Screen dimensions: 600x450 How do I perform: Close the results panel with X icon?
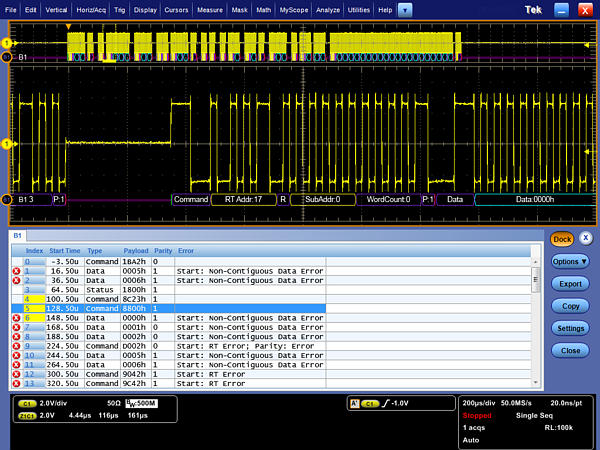[586, 239]
